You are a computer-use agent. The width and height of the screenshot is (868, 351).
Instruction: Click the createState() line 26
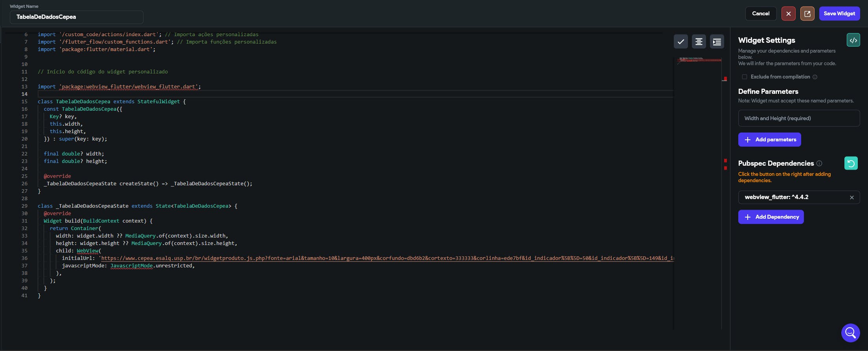[x=148, y=183]
